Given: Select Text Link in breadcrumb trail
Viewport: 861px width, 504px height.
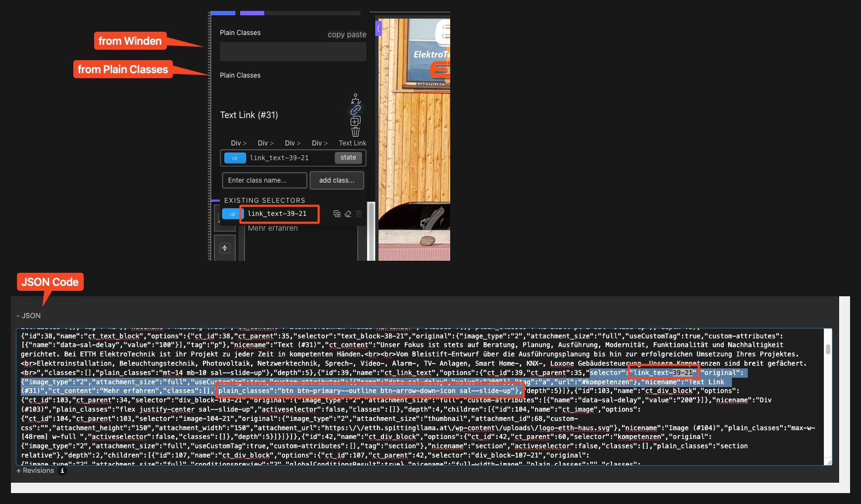Looking at the screenshot, I should tap(352, 143).
